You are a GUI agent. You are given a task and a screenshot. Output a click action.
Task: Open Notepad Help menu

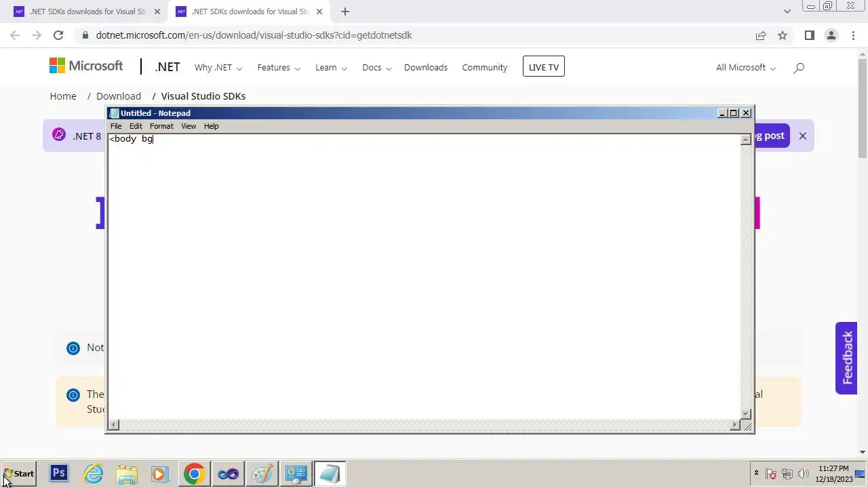pyautogui.click(x=211, y=126)
